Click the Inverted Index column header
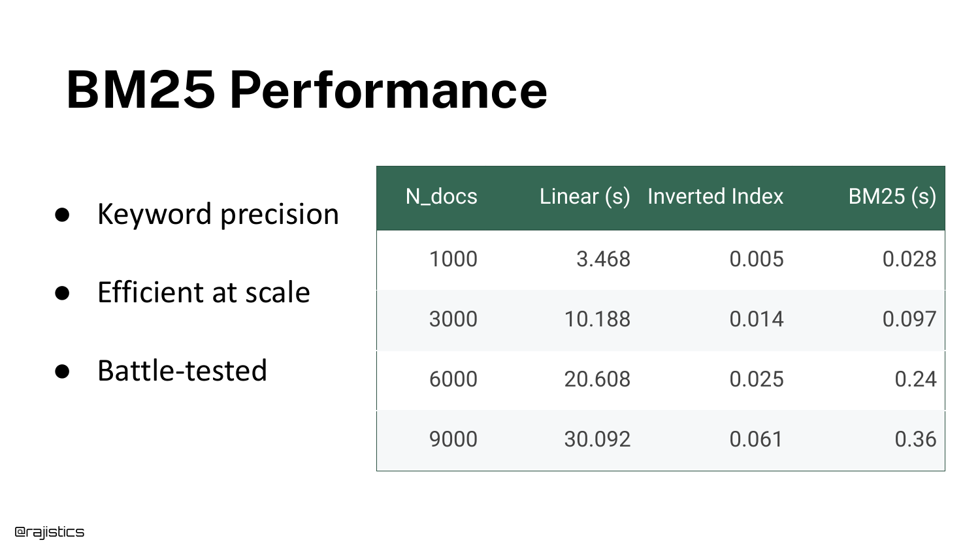Screen dimensions: 980x551 coord(715,197)
